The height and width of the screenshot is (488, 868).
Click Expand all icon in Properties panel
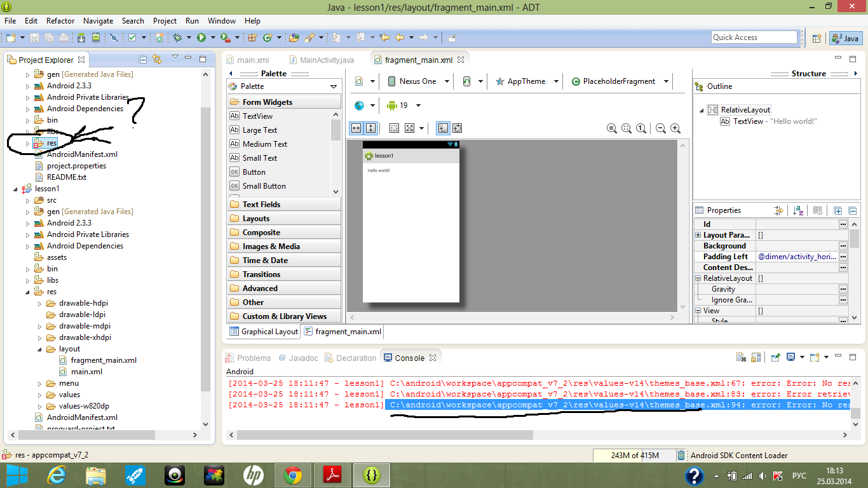(x=838, y=210)
